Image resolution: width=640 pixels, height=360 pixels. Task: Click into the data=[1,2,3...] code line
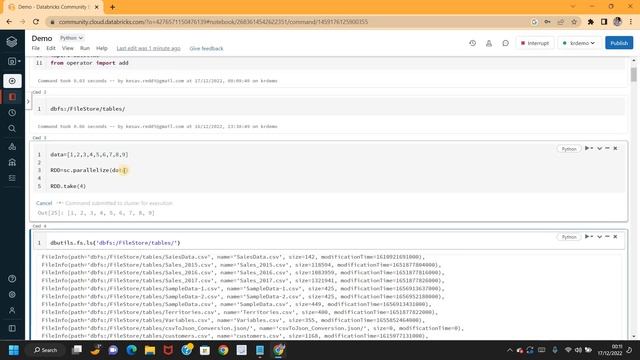click(x=89, y=155)
